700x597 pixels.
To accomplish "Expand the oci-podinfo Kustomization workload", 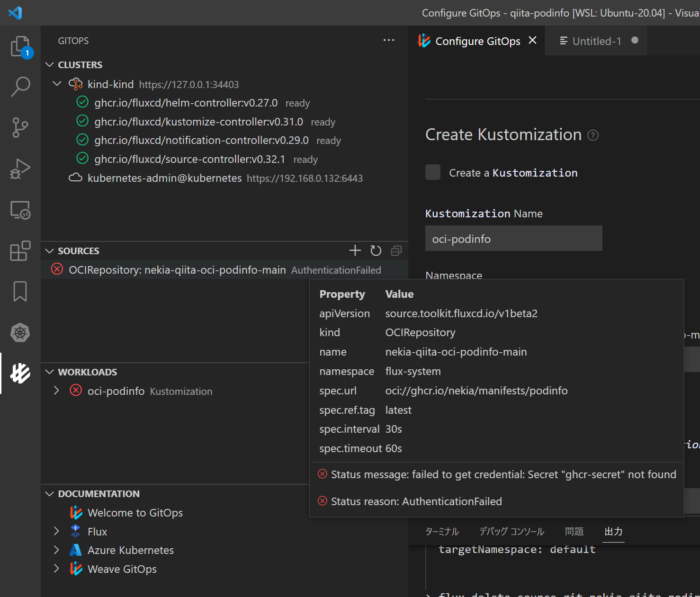I will [x=57, y=391].
